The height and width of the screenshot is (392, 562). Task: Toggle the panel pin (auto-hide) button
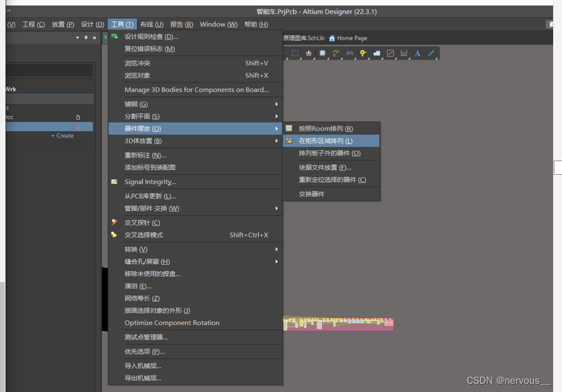[85, 38]
